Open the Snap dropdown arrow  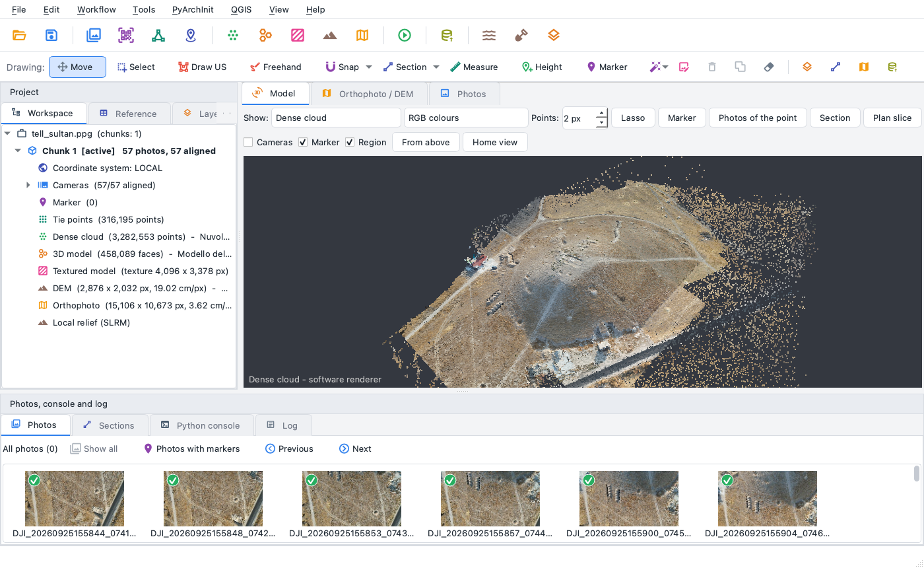(x=369, y=67)
